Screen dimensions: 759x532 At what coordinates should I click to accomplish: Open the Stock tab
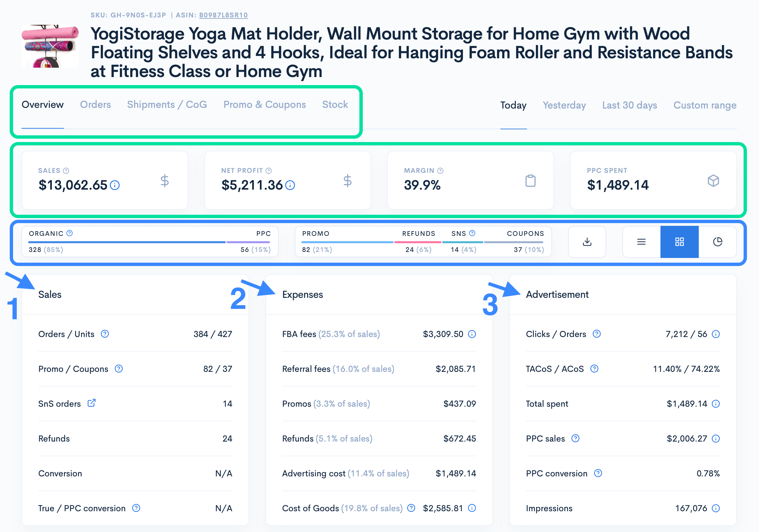coord(335,105)
